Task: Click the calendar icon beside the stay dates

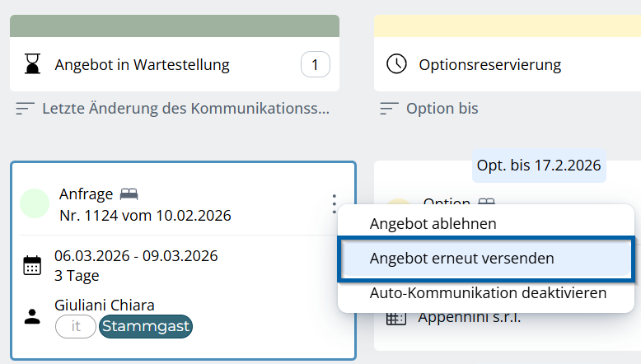Action: click(32, 265)
